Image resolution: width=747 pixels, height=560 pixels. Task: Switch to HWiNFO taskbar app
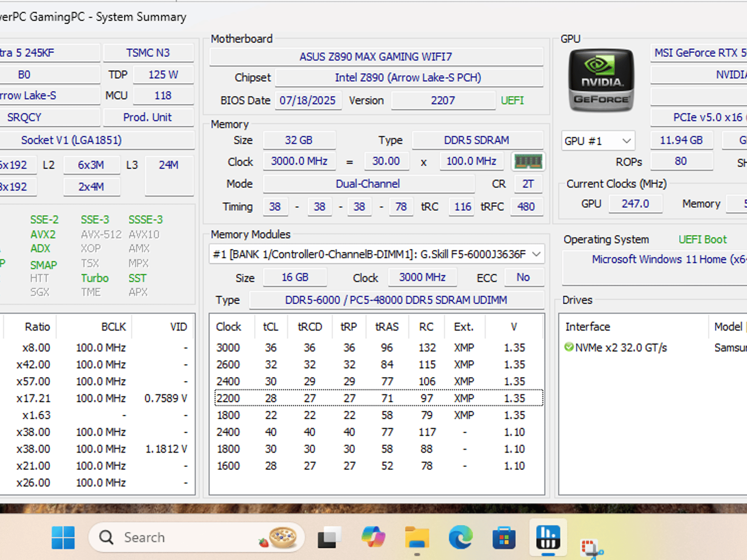[548, 537]
